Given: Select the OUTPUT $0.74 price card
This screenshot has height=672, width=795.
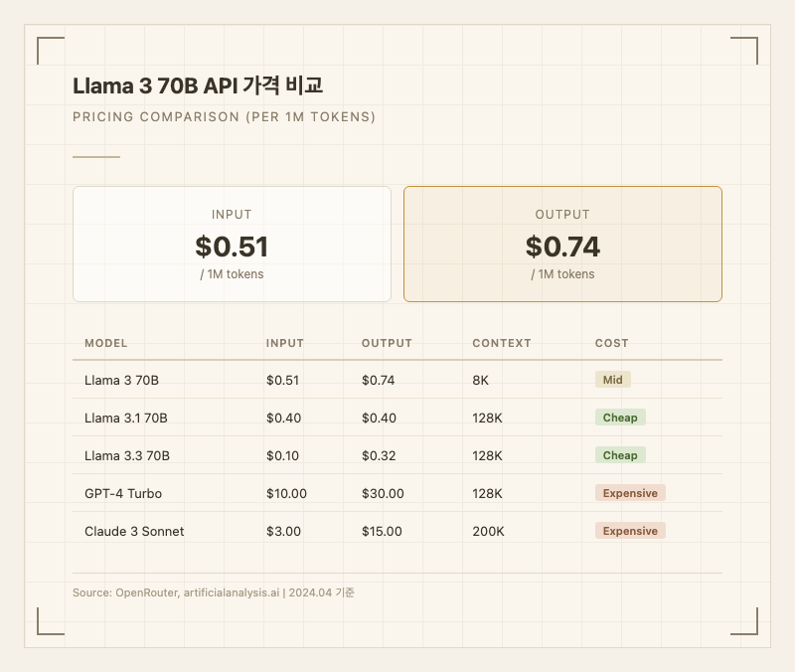Looking at the screenshot, I should (562, 244).
